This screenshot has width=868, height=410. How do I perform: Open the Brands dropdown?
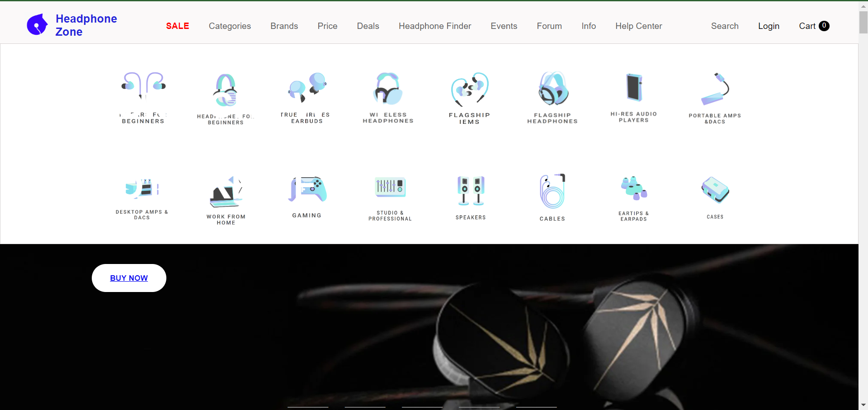click(x=284, y=26)
